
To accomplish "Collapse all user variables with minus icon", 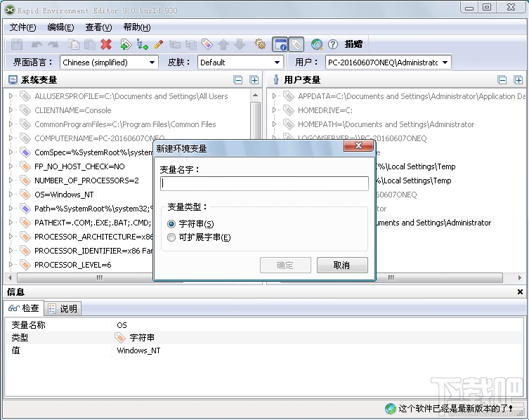I will click(502, 80).
